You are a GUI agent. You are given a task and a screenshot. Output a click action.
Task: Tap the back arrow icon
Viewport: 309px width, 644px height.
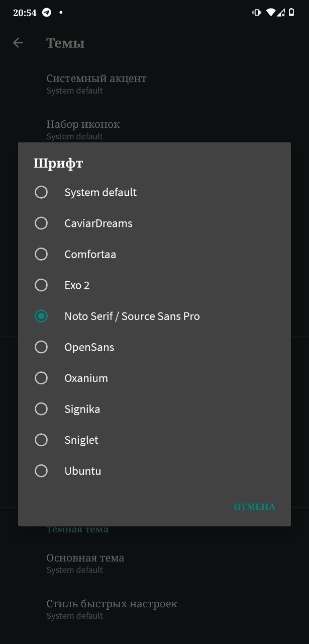(18, 43)
